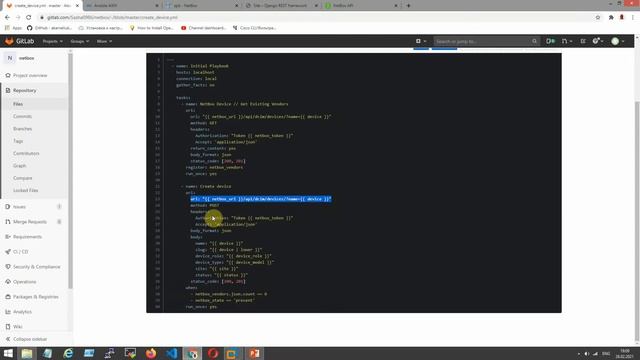Open the merge requests navbar dropdown

tap(567, 41)
